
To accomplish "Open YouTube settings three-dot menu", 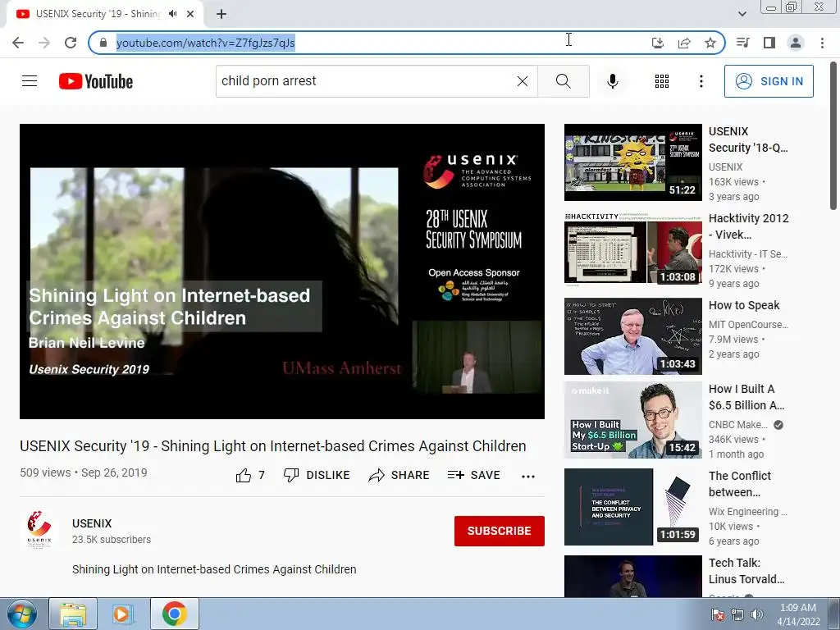I will [x=701, y=81].
